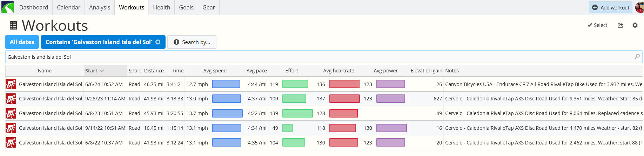This screenshot has height=156, width=644.
Task: Go to the Health tab
Action: coord(161,7)
